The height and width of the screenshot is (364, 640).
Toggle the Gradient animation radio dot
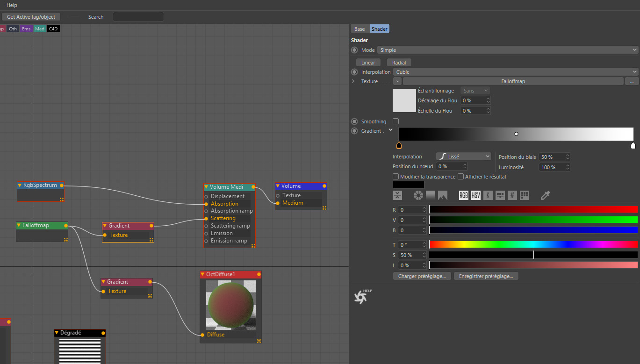[354, 131]
